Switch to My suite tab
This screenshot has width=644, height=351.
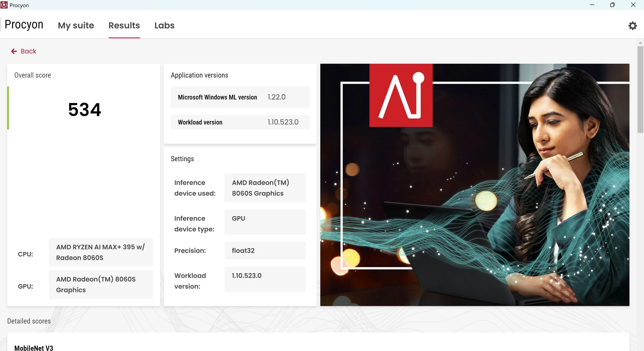point(76,25)
